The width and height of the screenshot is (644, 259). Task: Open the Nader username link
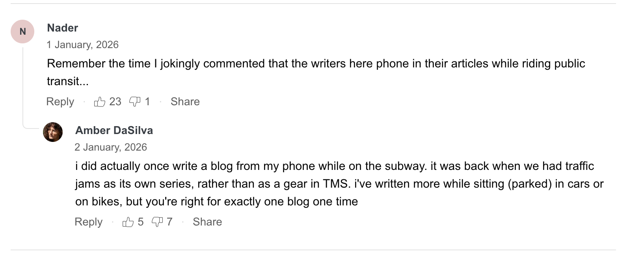pos(62,28)
